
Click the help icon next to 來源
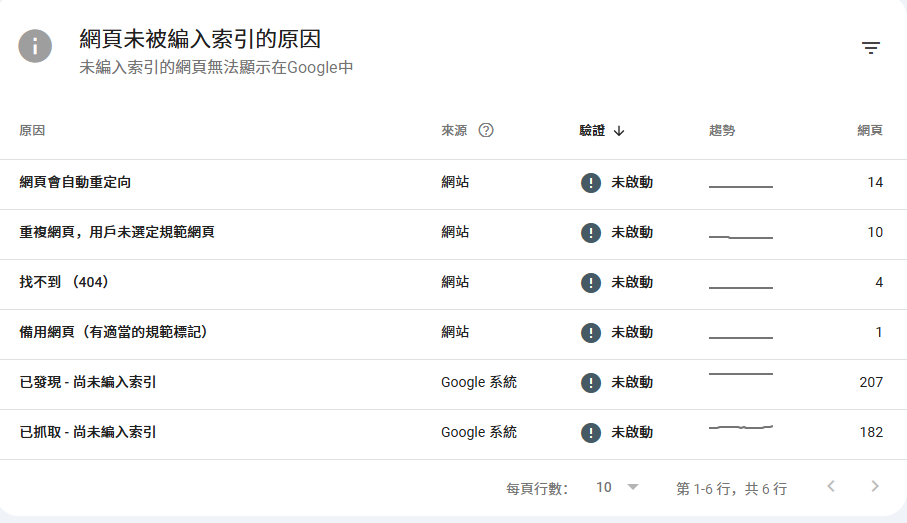(486, 130)
